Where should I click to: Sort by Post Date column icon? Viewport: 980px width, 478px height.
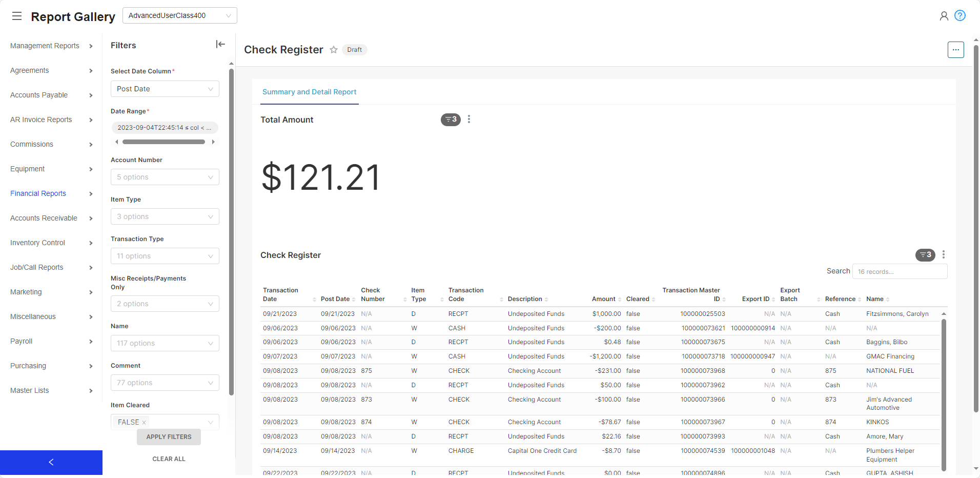click(x=354, y=300)
